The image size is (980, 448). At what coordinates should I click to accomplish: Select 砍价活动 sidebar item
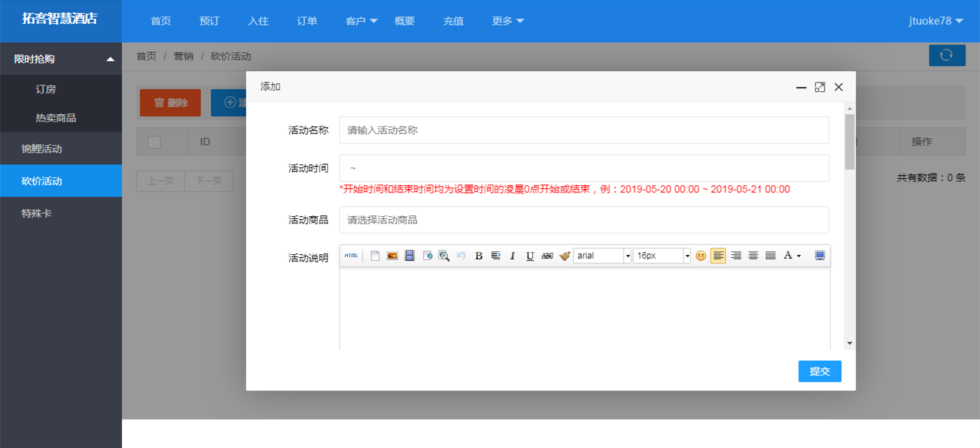(x=61, y=181)
